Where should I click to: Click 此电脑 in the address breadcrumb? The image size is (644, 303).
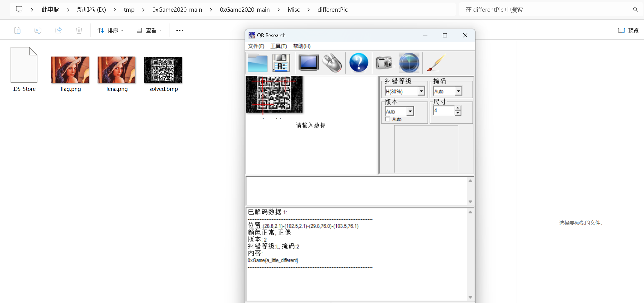(51, 10)
